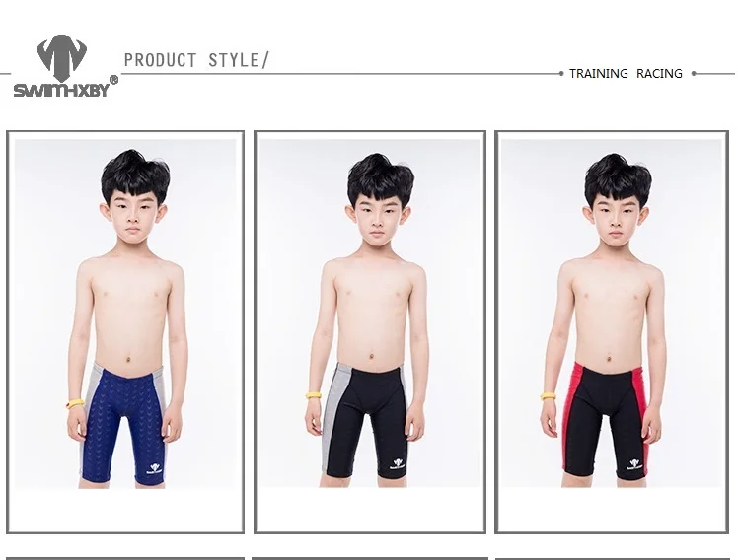Open the black and gray jammer photo
The width and height of the screenshot is (738, 560).
pos(369,314)
